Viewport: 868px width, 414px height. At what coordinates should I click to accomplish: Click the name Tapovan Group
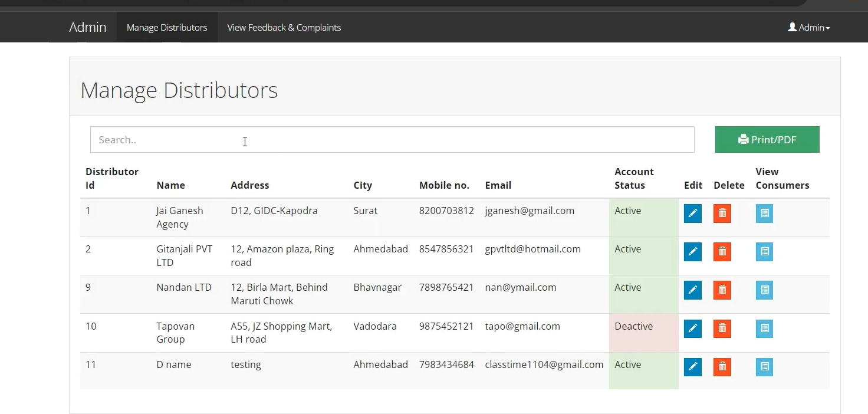tap(175, 333)
